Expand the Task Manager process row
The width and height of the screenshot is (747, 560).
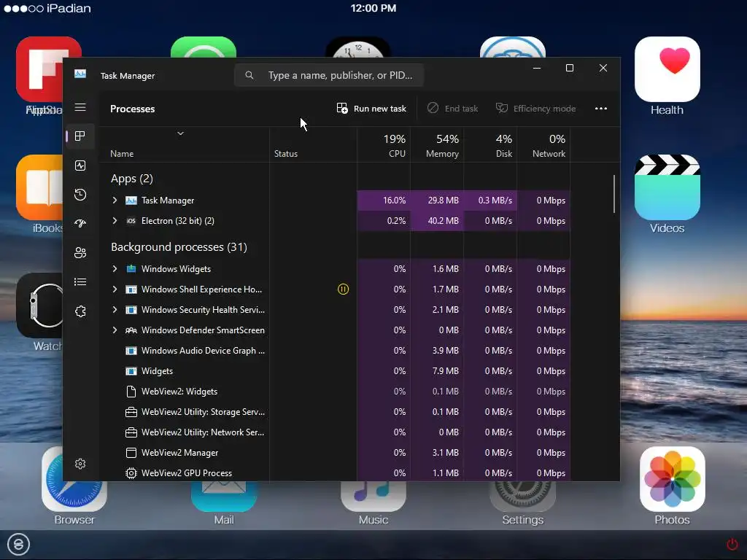(x=115, y=201)
